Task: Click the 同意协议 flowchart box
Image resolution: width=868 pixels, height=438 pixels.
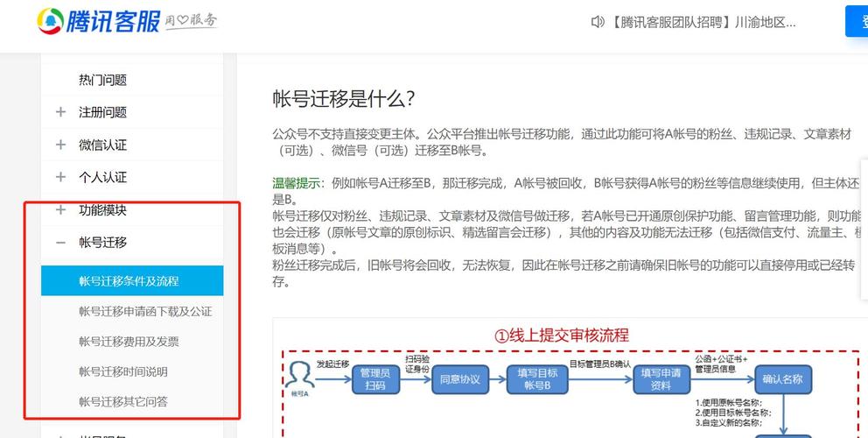Action: pos(460,379)
